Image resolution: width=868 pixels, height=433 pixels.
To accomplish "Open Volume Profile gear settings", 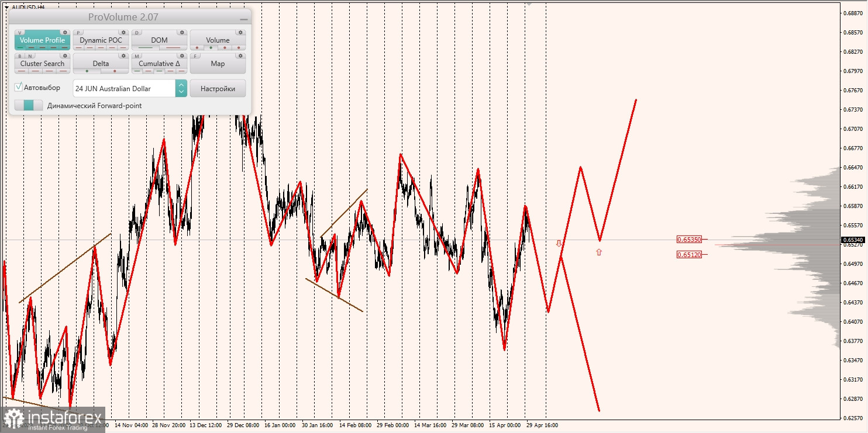I will [x=65, y=32].
